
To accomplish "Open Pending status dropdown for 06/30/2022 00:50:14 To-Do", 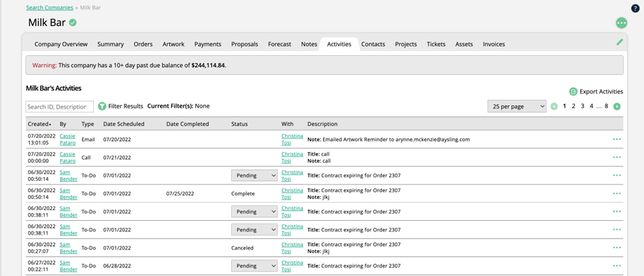I will pos(254,176).
